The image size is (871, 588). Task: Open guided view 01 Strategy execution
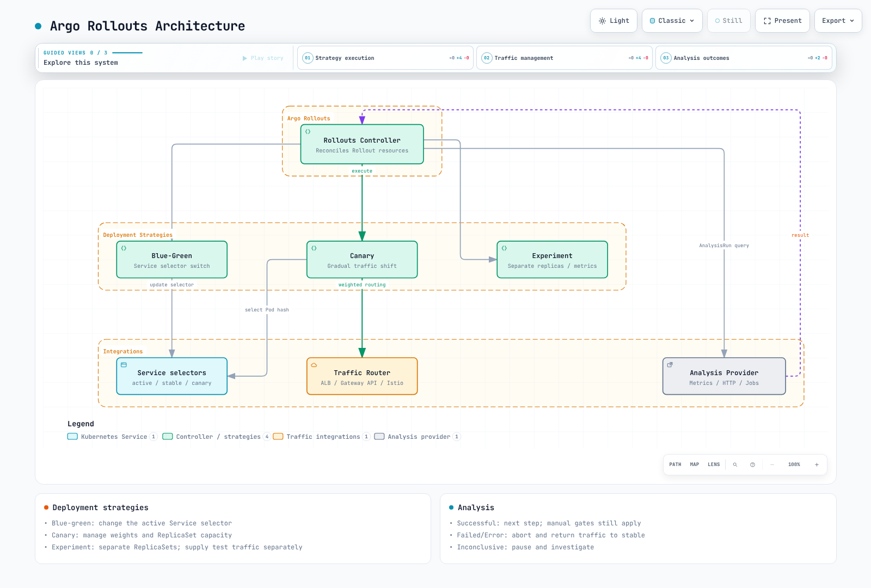(385, 58)
